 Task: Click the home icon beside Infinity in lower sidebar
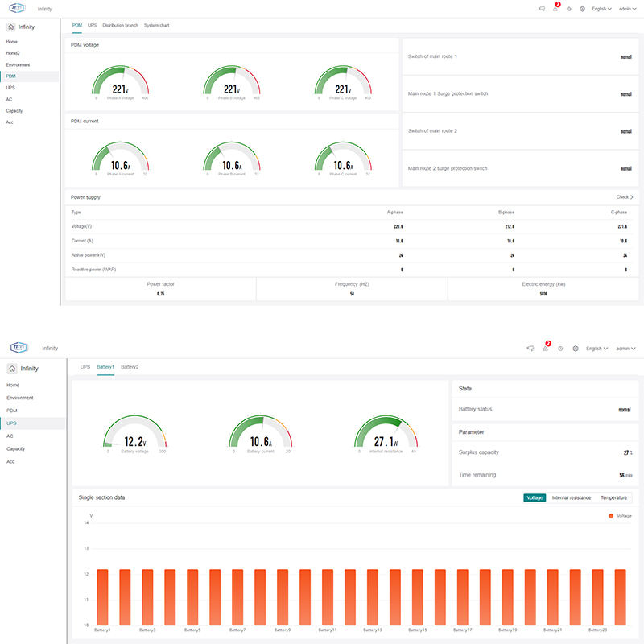(12, 368)
